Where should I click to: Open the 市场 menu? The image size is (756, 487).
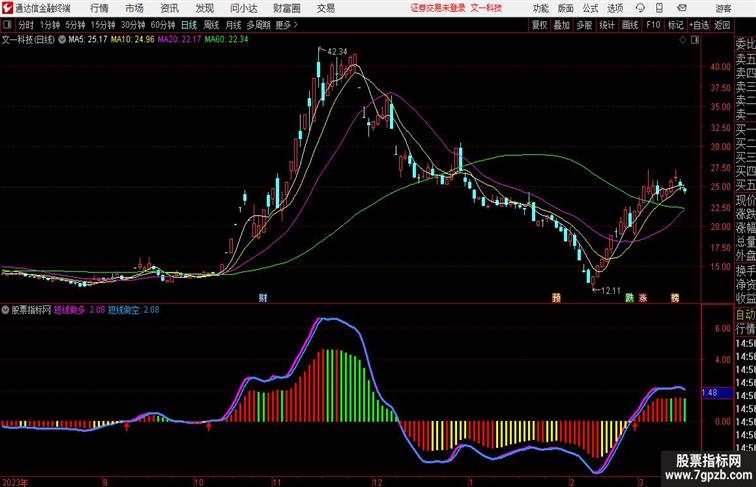(134, 8)
